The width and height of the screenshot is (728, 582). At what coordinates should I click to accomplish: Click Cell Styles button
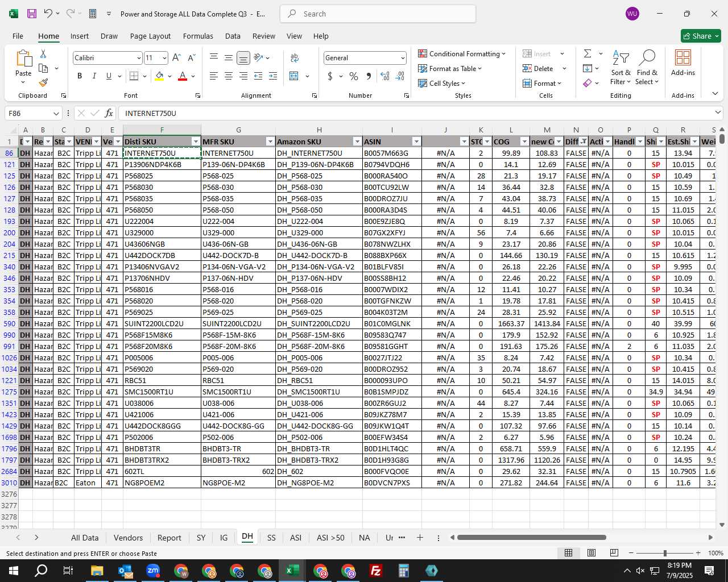(x=442, y=83)
